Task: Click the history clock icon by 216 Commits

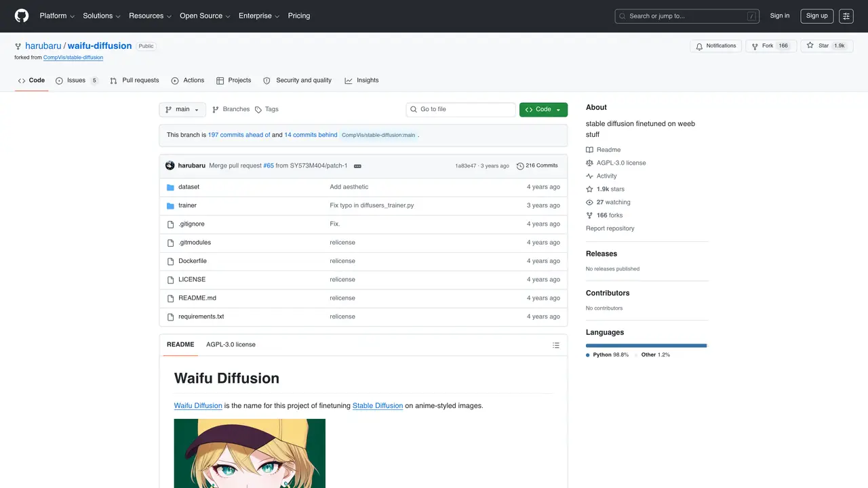Action: (520, 165)
